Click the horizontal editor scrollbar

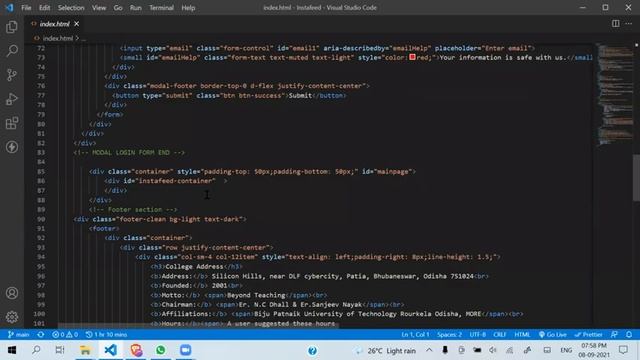point(198,325)
